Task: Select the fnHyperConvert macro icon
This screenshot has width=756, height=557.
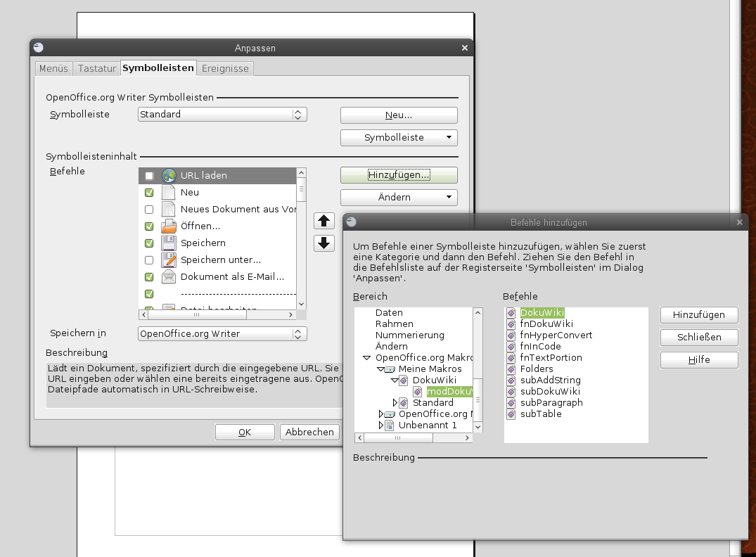Action: click(x=511, y=335)
